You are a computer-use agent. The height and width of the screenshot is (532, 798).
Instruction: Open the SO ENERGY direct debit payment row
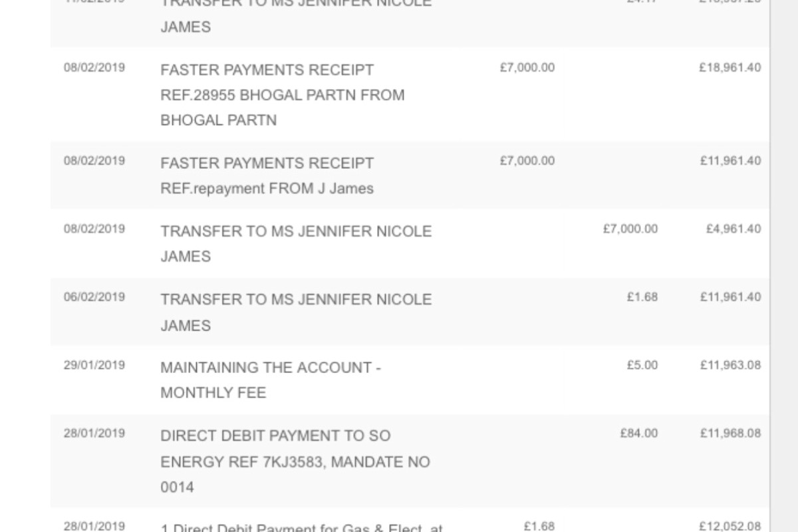click(410, 461)
